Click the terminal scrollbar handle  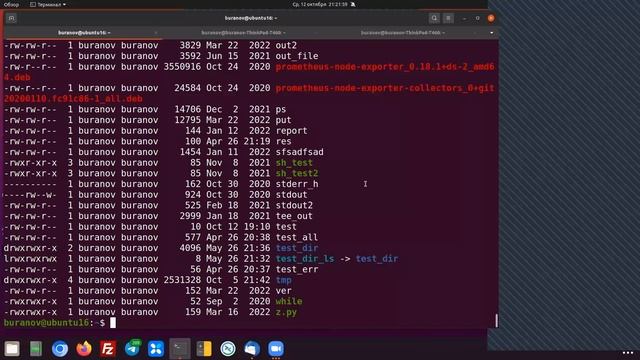497,321
